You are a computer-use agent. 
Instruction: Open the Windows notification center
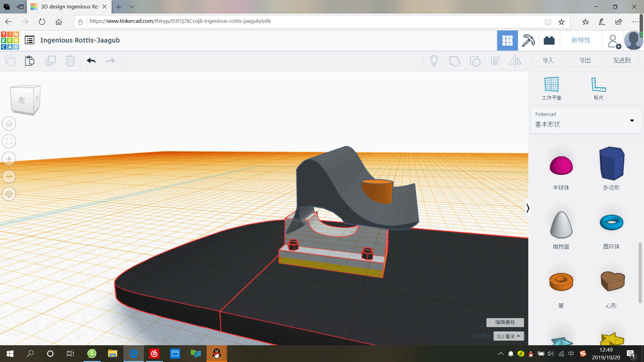point(631,354)
